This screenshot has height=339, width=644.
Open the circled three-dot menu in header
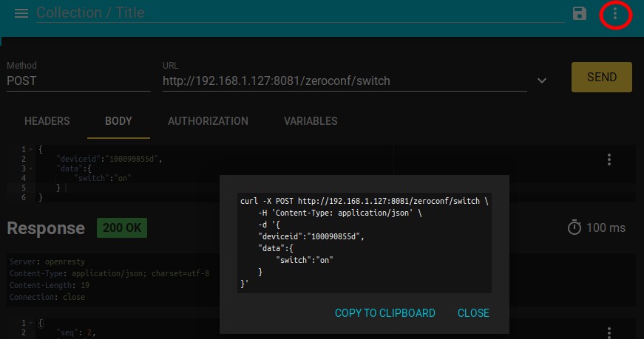[x=615, y=14]
